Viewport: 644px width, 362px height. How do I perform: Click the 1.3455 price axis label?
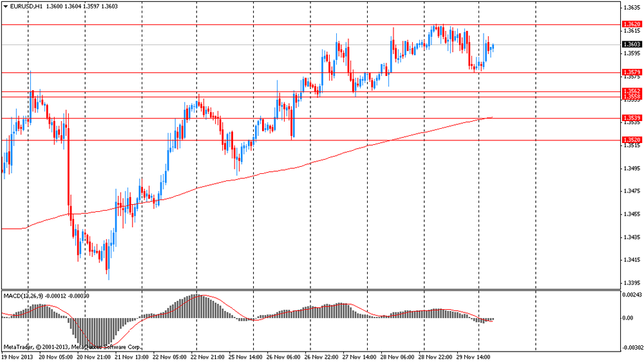pos(632,214)
